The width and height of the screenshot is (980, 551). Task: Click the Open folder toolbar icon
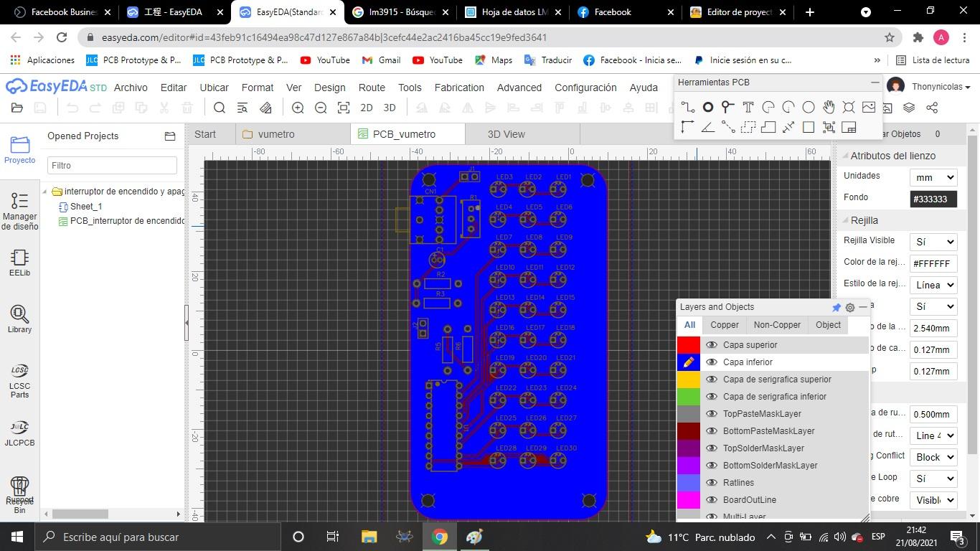[17, 108]
